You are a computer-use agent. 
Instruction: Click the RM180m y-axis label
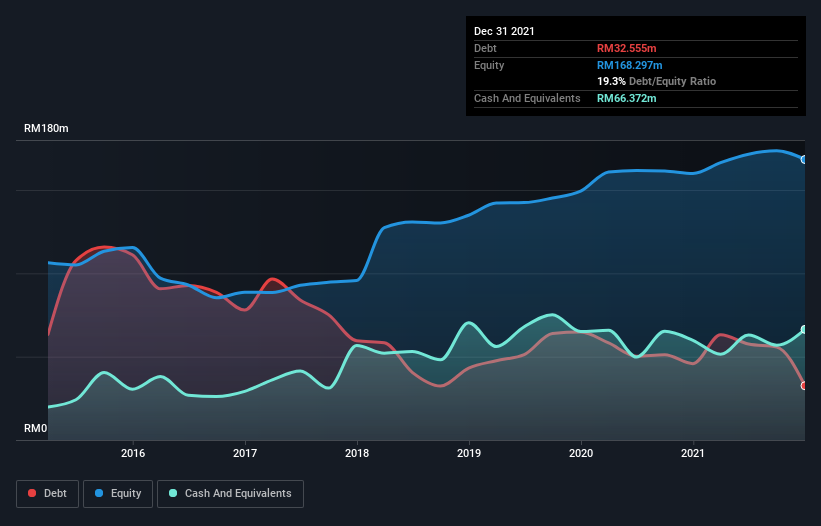tap(46, 129)
